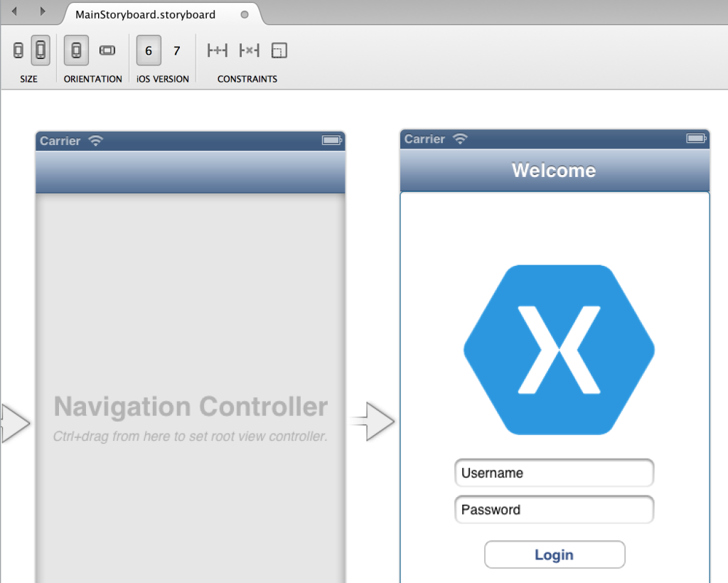Choose the smaller iPhone screen size
The height and width of the screenshot is (583, 728).
point(18,50)
